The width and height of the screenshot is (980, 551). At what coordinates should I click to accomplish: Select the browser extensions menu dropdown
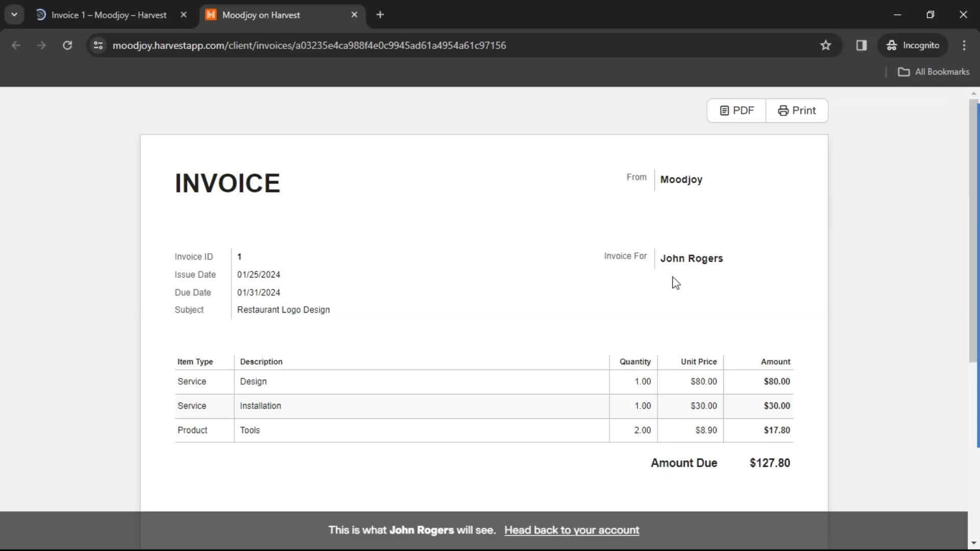[862, 45]
